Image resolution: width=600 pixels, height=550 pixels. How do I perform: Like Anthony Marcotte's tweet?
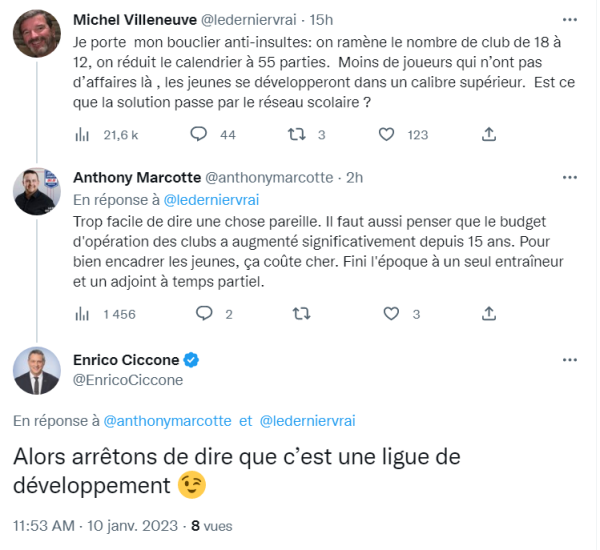(391, 314)
